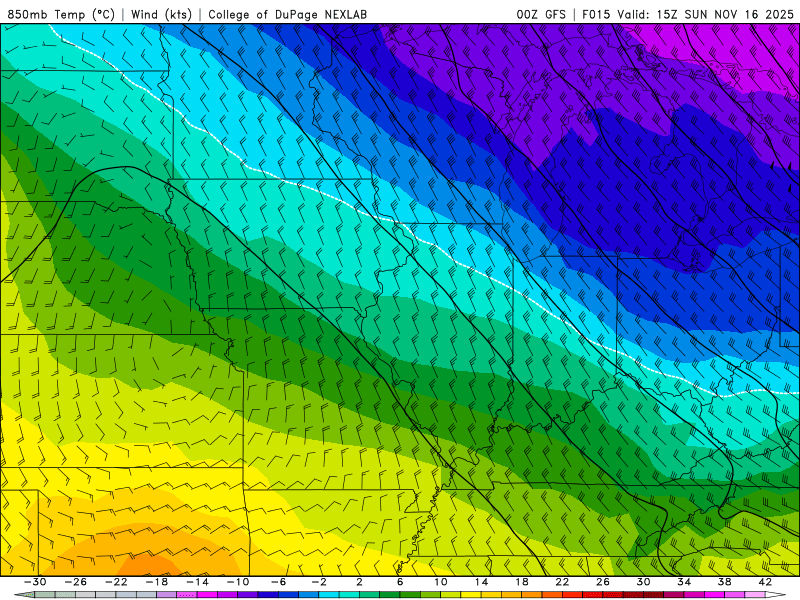Click the -2 colorbar tick label

click(319, 582)
